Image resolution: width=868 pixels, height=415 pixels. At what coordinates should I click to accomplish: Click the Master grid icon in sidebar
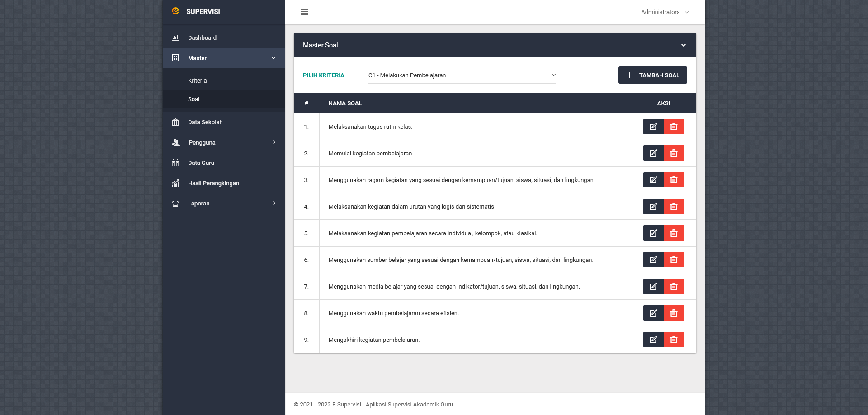[175, 58]
